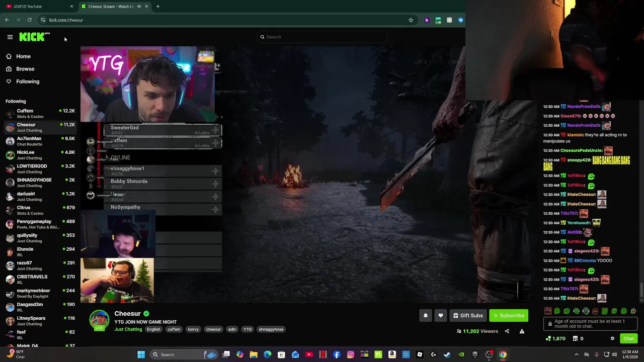
Task: Open Amazon from the taskbar
Action: [392, 354]
